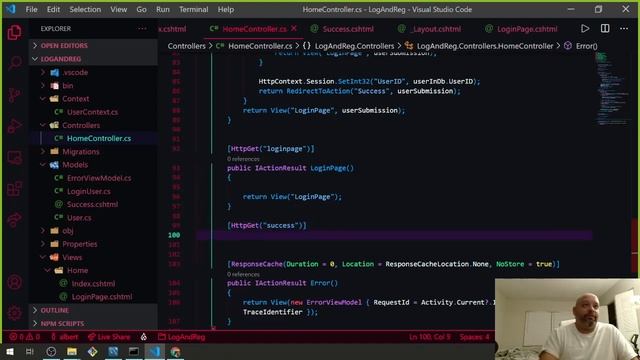
Task: Open the Go menu
Action: 141,9
